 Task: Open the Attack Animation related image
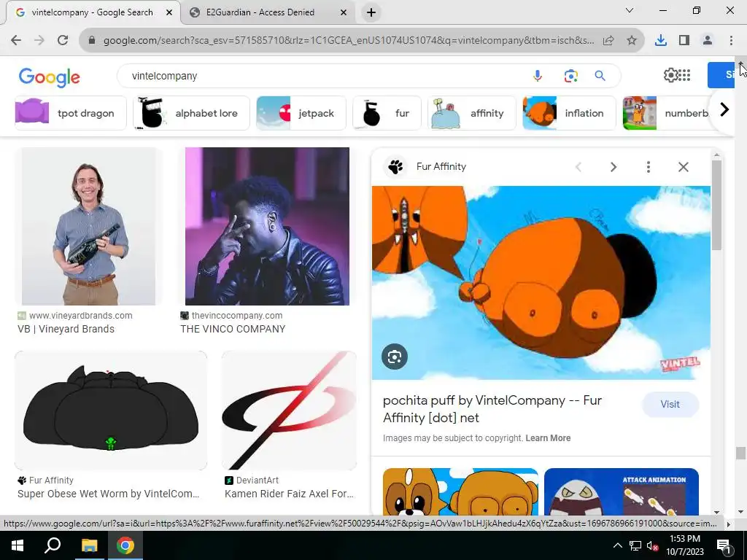[x=622, y=492]
